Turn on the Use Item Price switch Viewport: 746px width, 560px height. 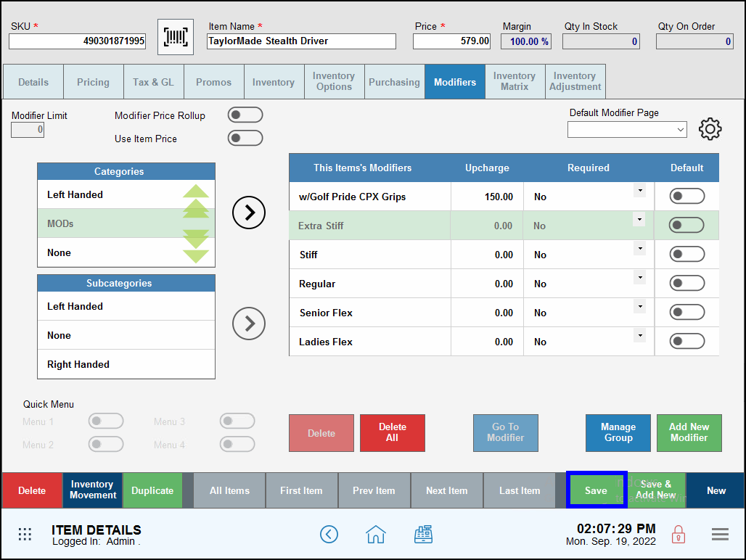[x=245, y=138]
